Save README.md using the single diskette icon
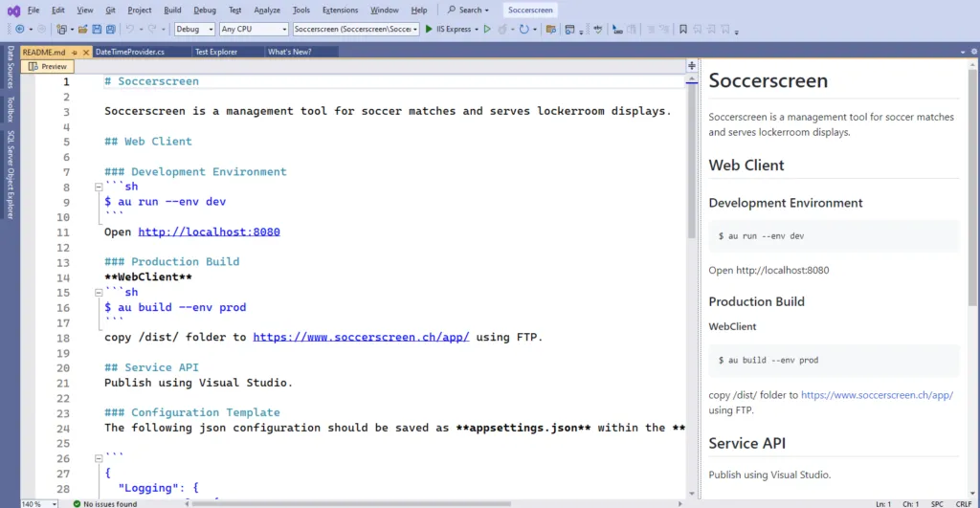This screenshot has height=508, width=980. [x=97, y=30]
